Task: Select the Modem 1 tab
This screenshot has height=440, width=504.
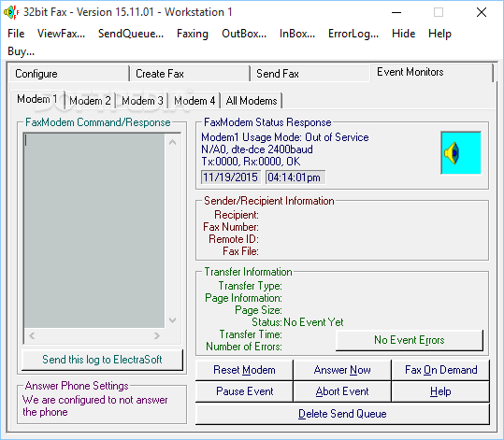Action: tap(37, 99)
